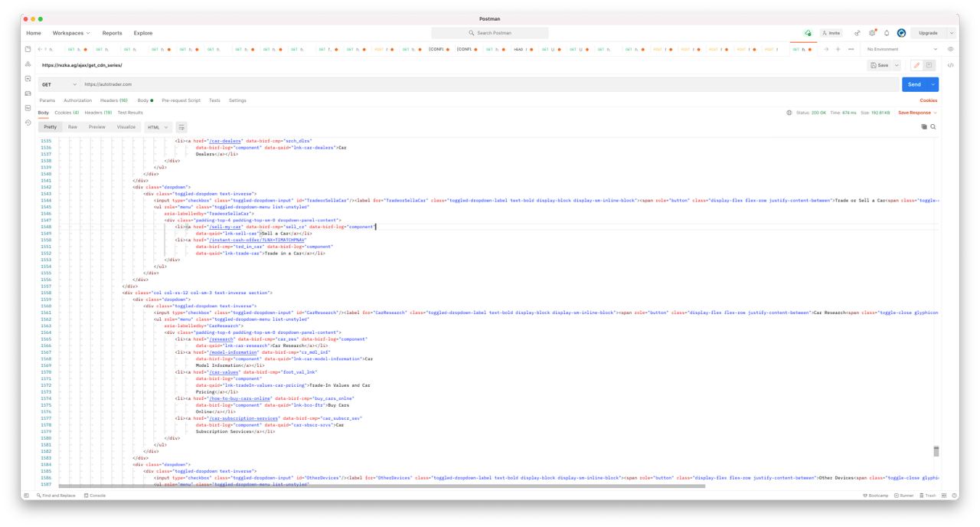
Task: Click the Invite button
Action: (x=831, y=33)
